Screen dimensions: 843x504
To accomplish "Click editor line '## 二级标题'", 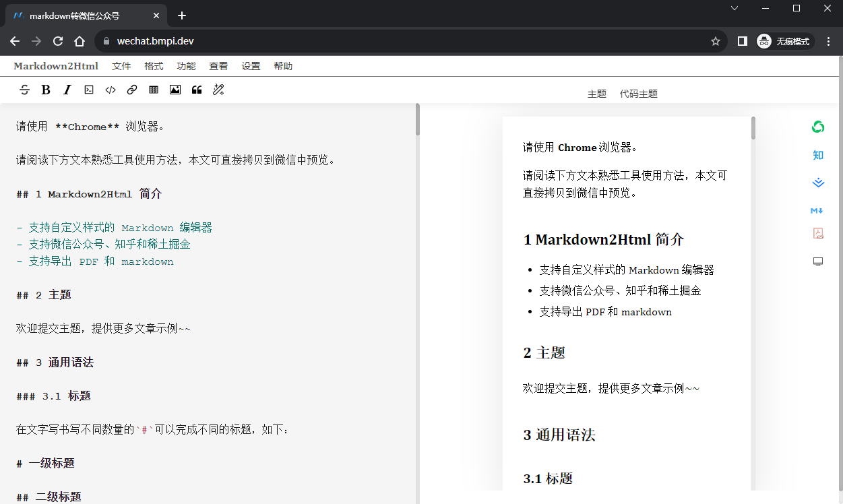I will pos(49,497).
